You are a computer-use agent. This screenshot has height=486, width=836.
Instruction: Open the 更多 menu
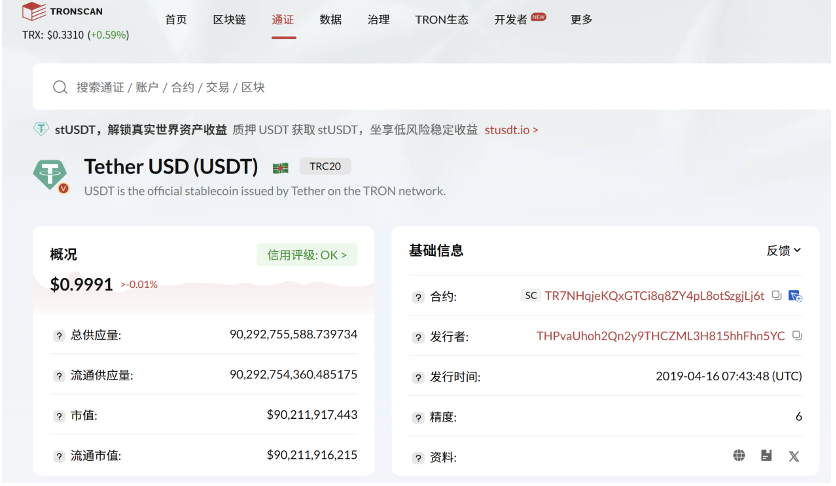[x=581, y=20]
